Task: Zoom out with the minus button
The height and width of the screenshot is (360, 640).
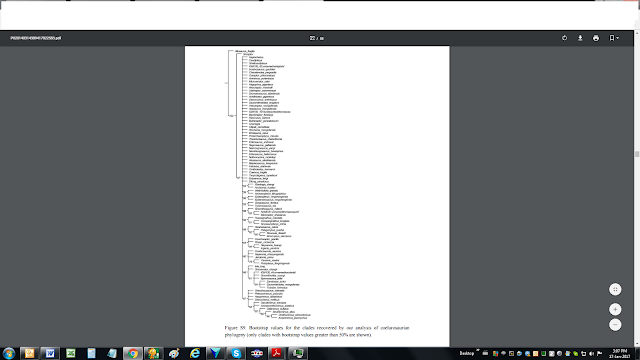Action: tap(615, 325)
